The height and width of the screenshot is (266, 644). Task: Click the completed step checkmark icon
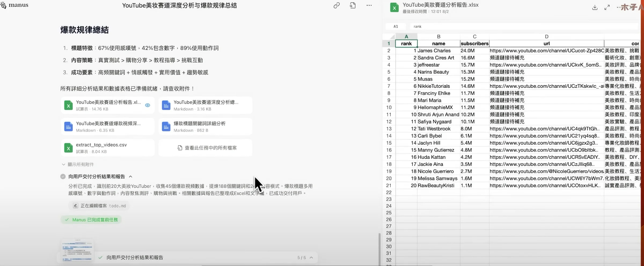point(63,177)
